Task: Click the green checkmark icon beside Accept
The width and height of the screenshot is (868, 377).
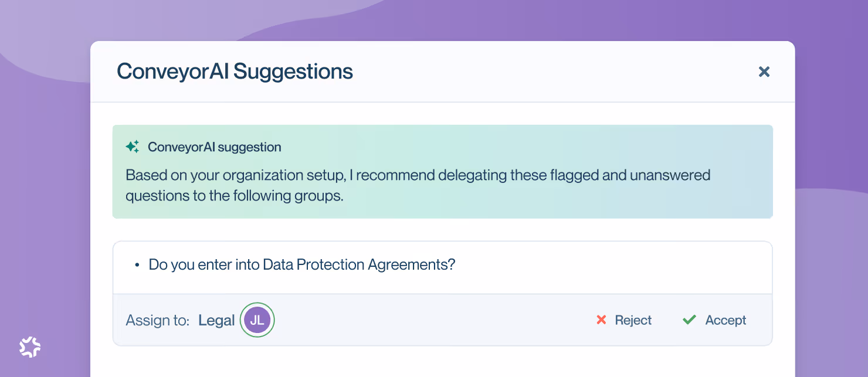Action: pos(689,320)
